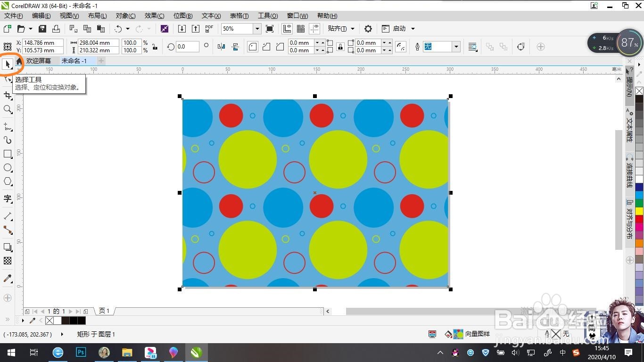Select the Polygon tool

[x=8, y=181]
